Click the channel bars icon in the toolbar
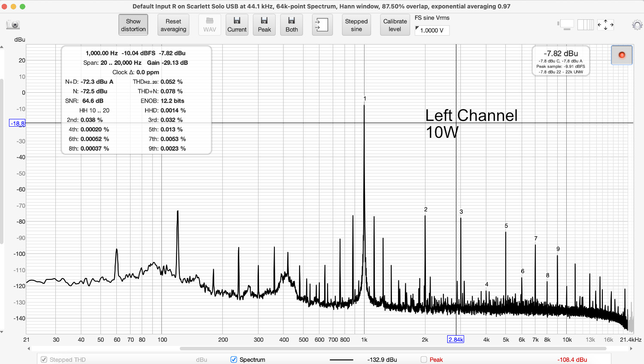The image size is (644, 364). (x=586, y=24)
